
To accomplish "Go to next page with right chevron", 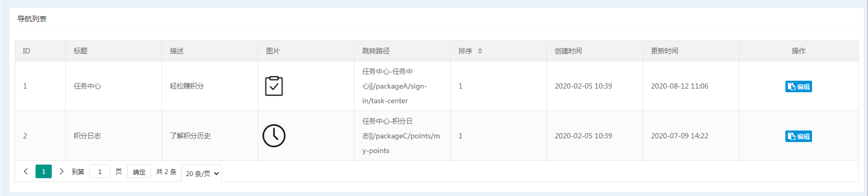I will coord(61,171).
